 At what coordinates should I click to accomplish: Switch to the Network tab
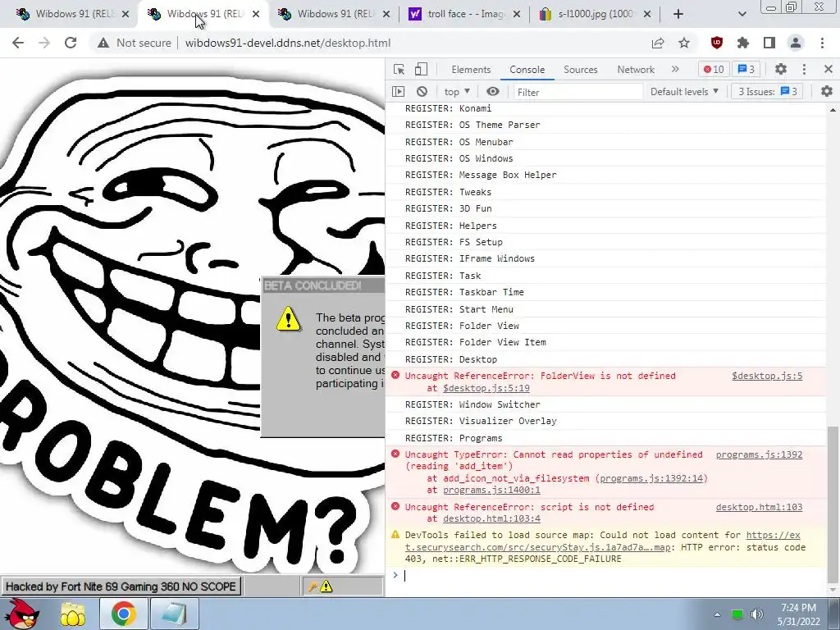pos(636,70)
